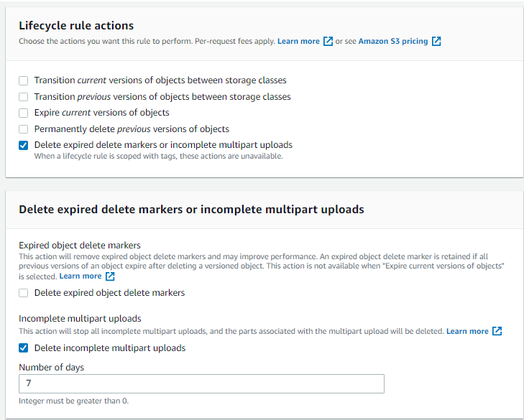Uncheck Delete expired delete markers or incomplete uploads
This screenshot has width=524, height=420.
click(24, 145)
